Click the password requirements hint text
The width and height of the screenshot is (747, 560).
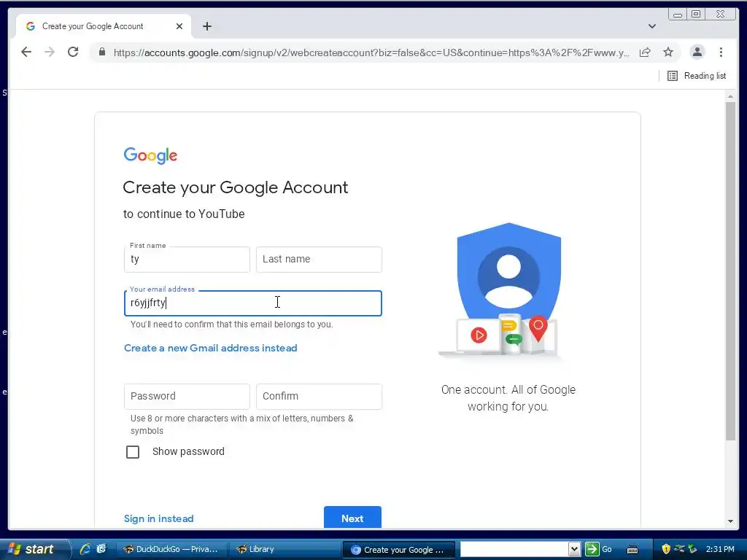[x=242, y=424]
